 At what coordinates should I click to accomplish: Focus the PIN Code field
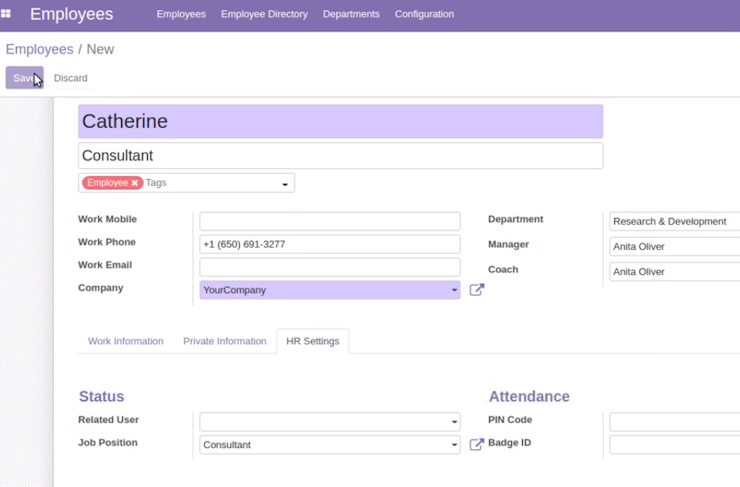click(675, 421)
